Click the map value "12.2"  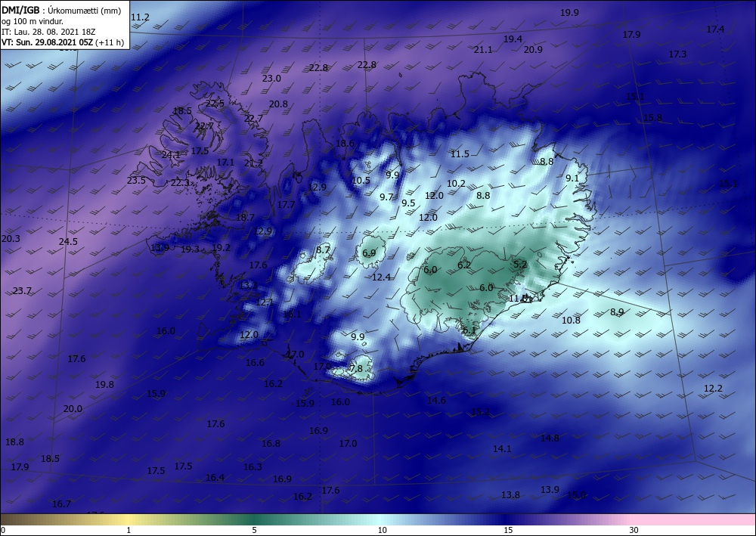pyautogui.click(x=713, y=388)
